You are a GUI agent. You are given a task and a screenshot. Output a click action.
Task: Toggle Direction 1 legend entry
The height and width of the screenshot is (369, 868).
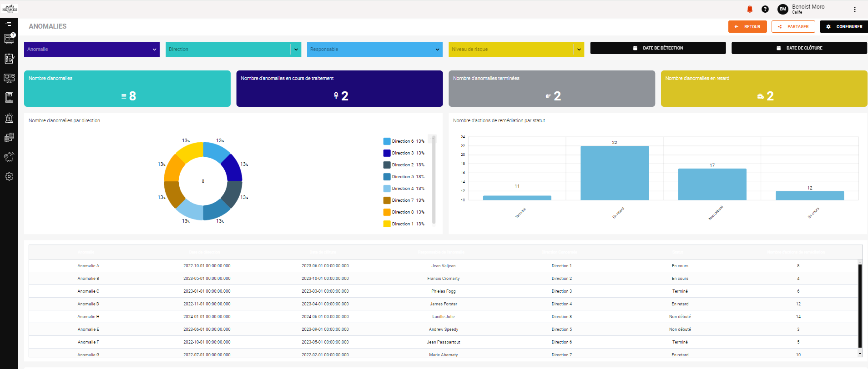tap(404, 224)
